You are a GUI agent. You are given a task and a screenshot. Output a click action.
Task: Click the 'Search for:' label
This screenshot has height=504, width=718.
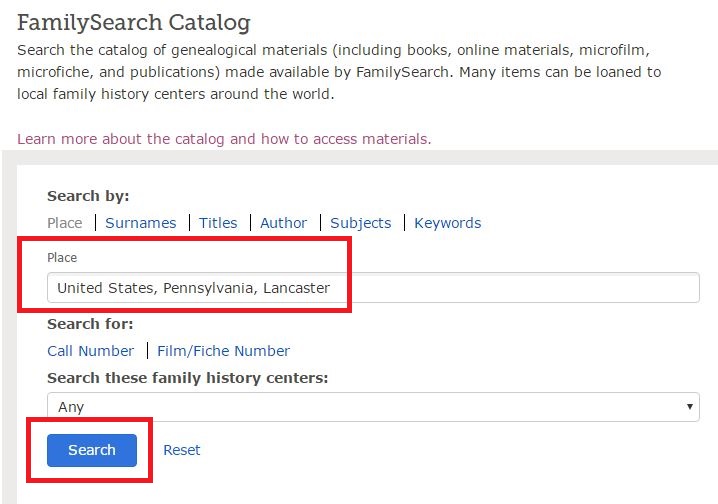90,324
